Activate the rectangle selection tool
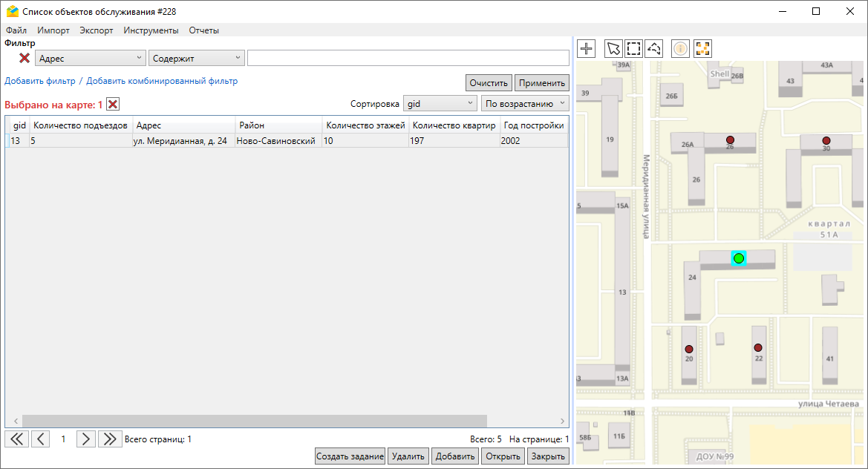Image resolution: width=868 pixels, height=469 pixels. tap(633, 49)
